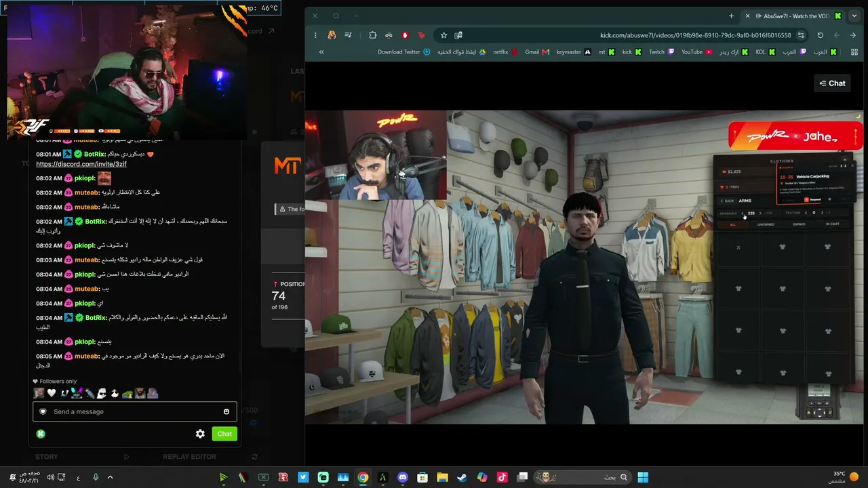Open the apps grid icon on bookmarks bar
868x488 pixels.
click(853, 52)
